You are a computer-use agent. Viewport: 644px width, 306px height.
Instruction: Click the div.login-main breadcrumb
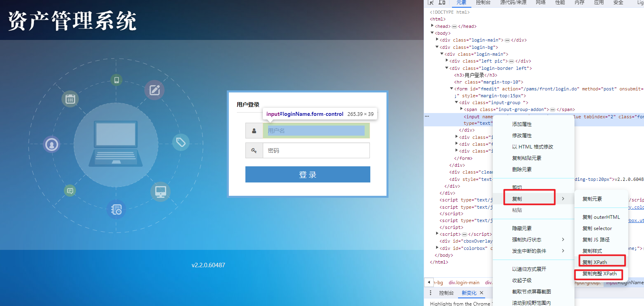464,283
